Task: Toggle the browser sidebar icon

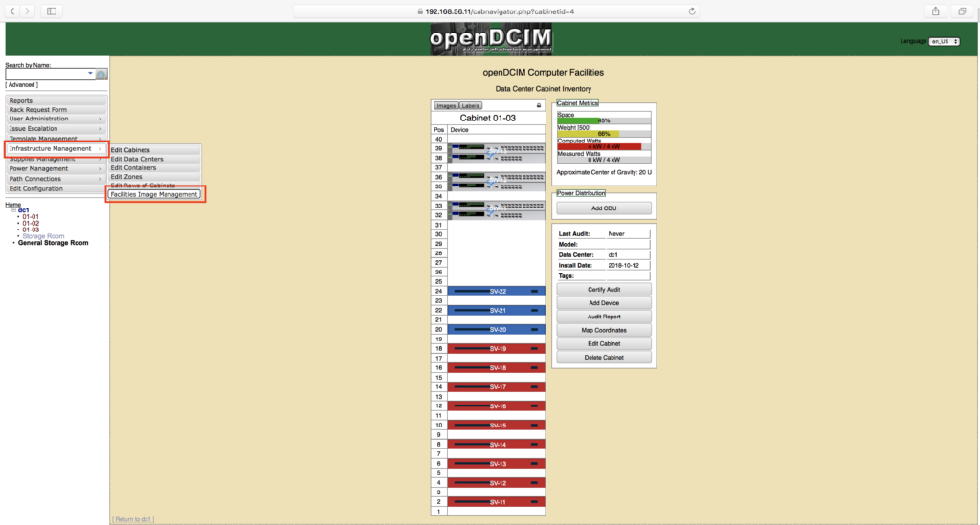Action: tap(52, 11)
